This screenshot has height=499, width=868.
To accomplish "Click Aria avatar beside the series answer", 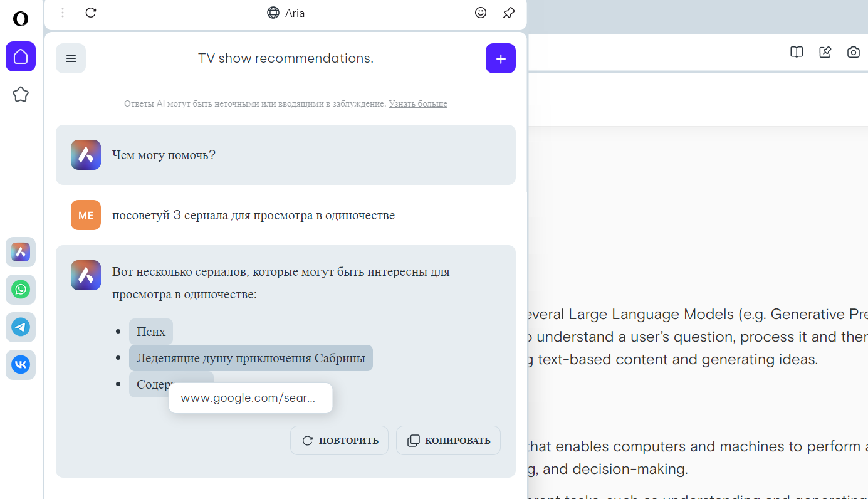I will (86, 275).
